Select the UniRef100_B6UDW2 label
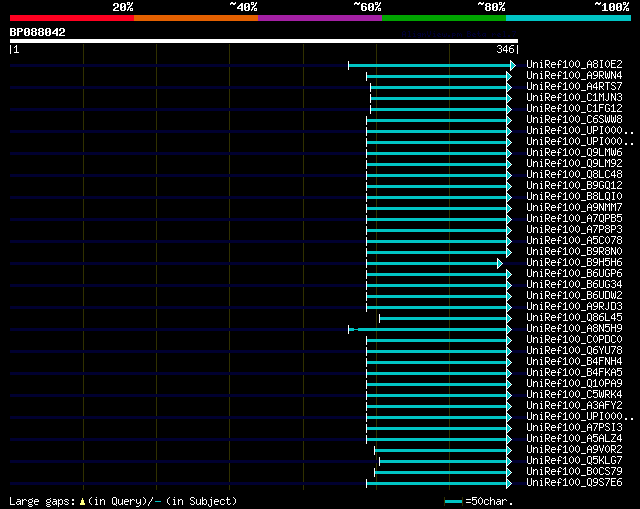 click(574, 296)
